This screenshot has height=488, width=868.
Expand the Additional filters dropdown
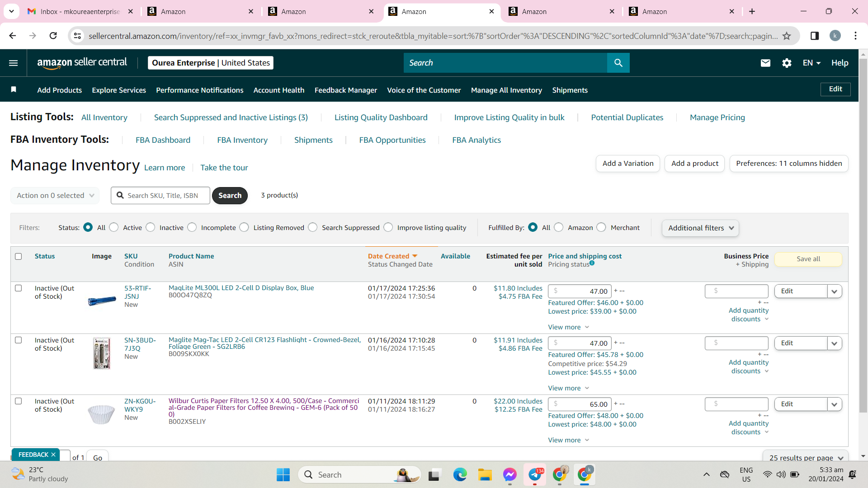[700, 228]
